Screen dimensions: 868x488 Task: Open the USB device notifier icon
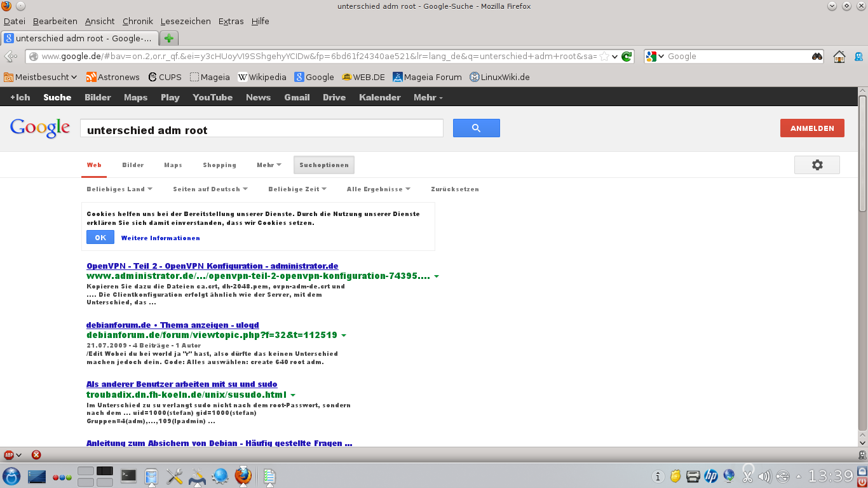pos(782,476)
